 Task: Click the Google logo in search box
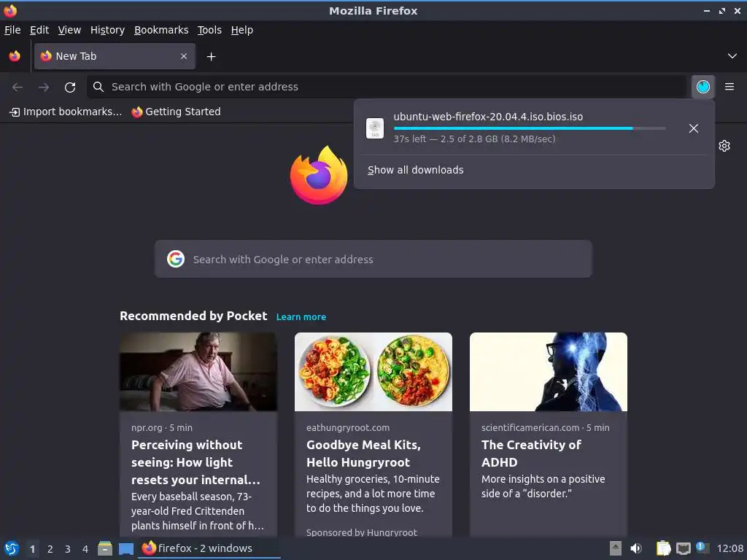pos(176,259)
